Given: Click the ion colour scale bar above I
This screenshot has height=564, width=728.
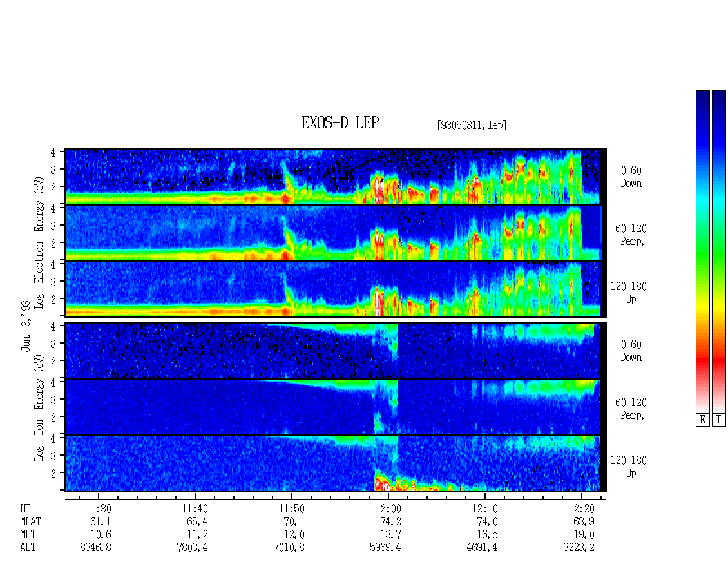Looking at the screenshot, I should click(x=719, y=251).
